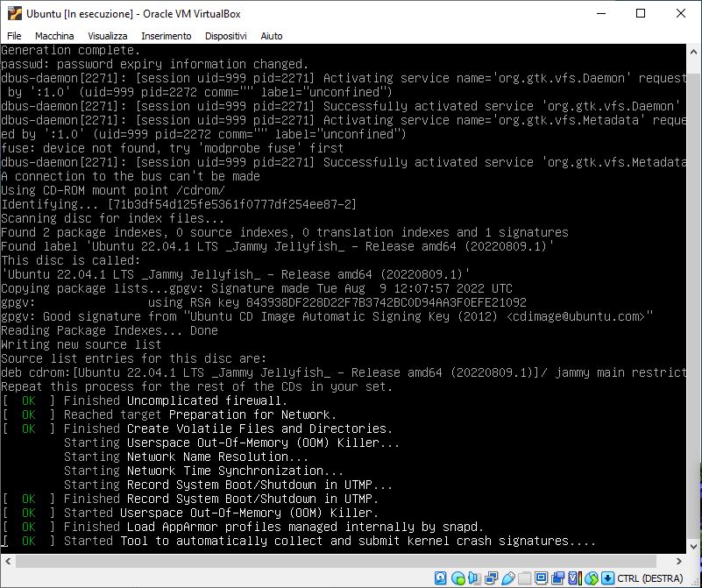The height and width of the screenshot is (588, 702).
Task: Click the vertical scrollbar up arrow
Action: (694, 52)
